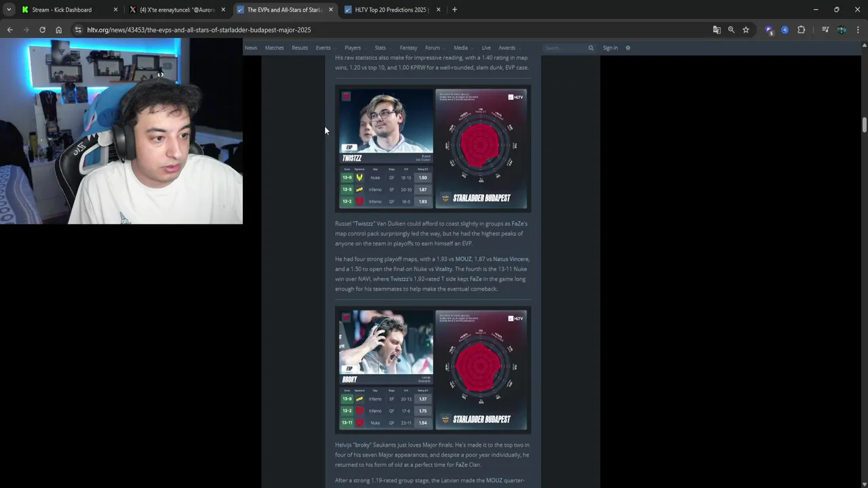Open Twistzz radar stats chart image
Viewport: 868px width, 488px height.
(x=481, y=148)
